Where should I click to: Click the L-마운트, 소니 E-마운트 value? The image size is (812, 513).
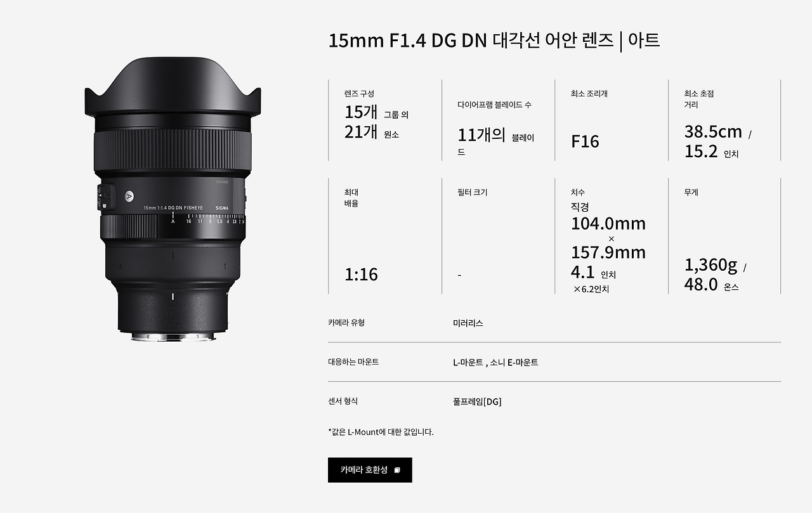pos(495,363)
